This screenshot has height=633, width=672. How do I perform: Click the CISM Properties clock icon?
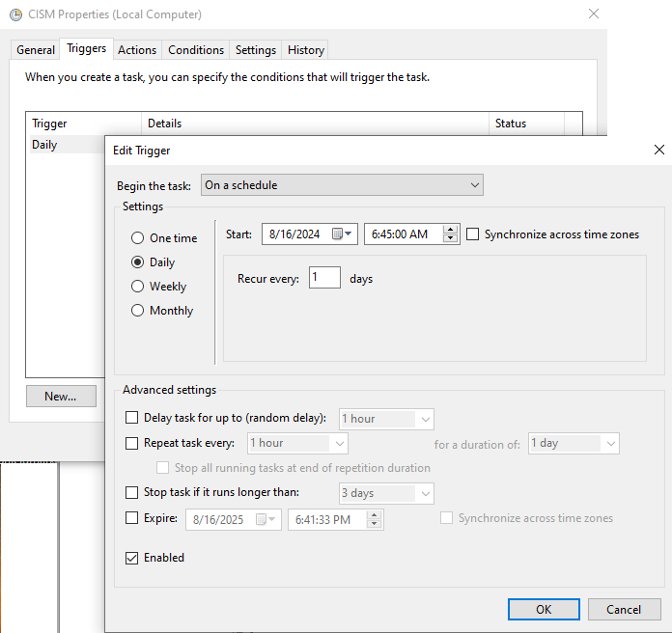pyautogui.click(x=14, y=14)
